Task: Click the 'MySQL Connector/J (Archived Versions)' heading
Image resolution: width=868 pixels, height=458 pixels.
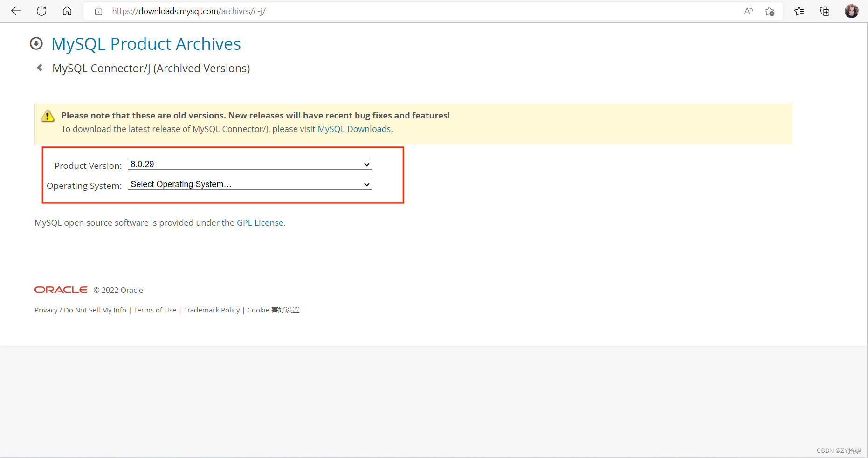Action: pos(151,69)
